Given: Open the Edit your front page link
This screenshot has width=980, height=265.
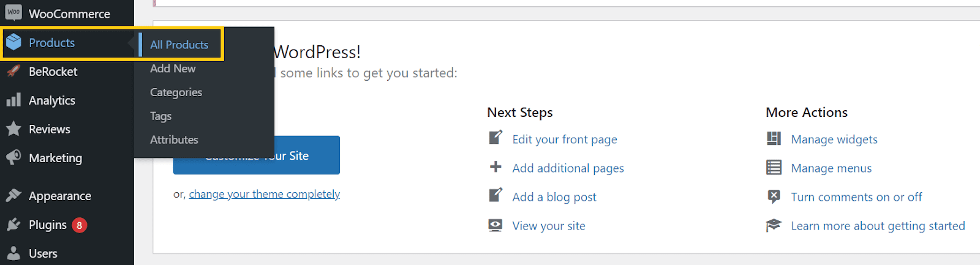Looking at the screenshot, I should (x=565, y=140).
